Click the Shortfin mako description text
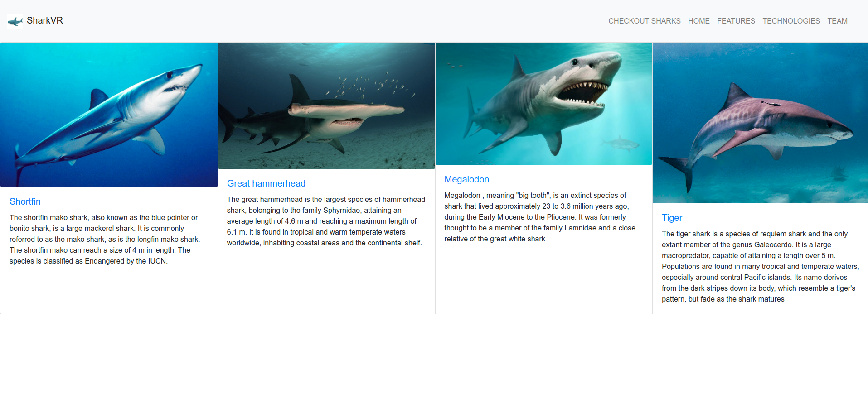The height and width of the screenshot is (417, 868). click(x=105, y=239)
